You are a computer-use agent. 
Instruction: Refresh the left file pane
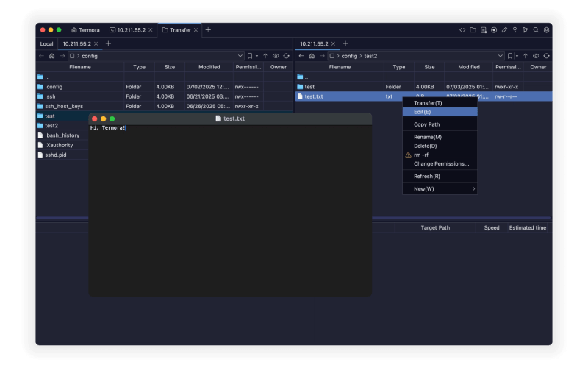[x=286, y=56]
